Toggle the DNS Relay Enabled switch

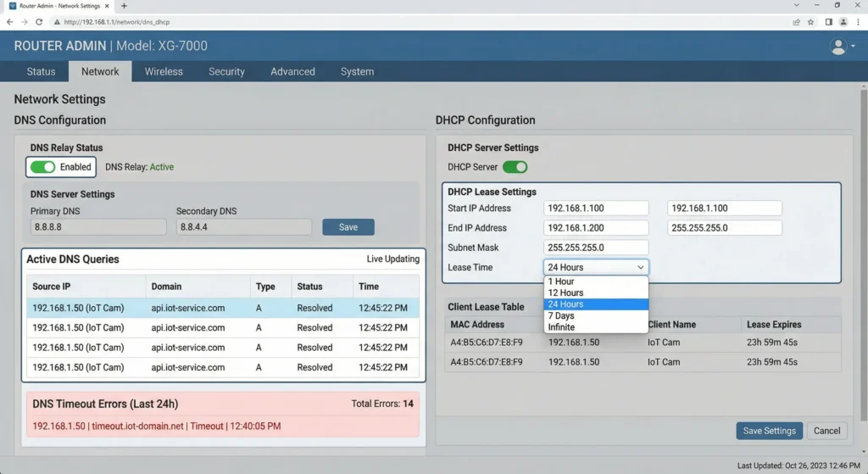42,167
